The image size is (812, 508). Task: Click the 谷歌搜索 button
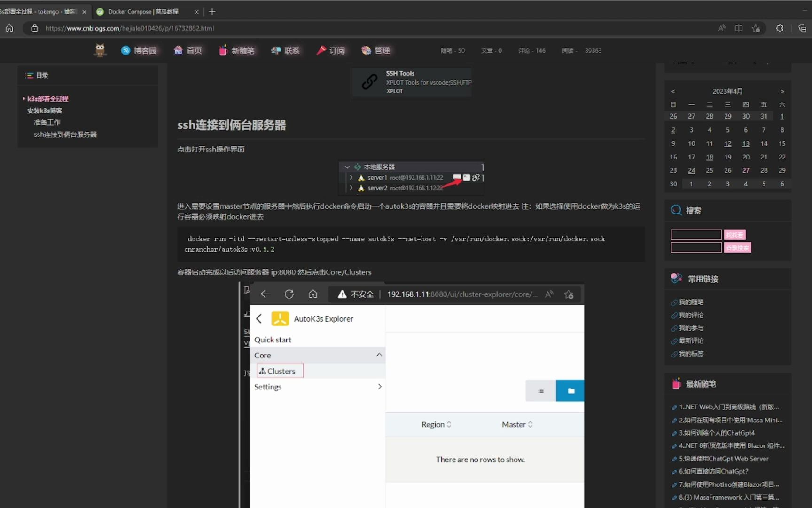[x=737, y=247]
